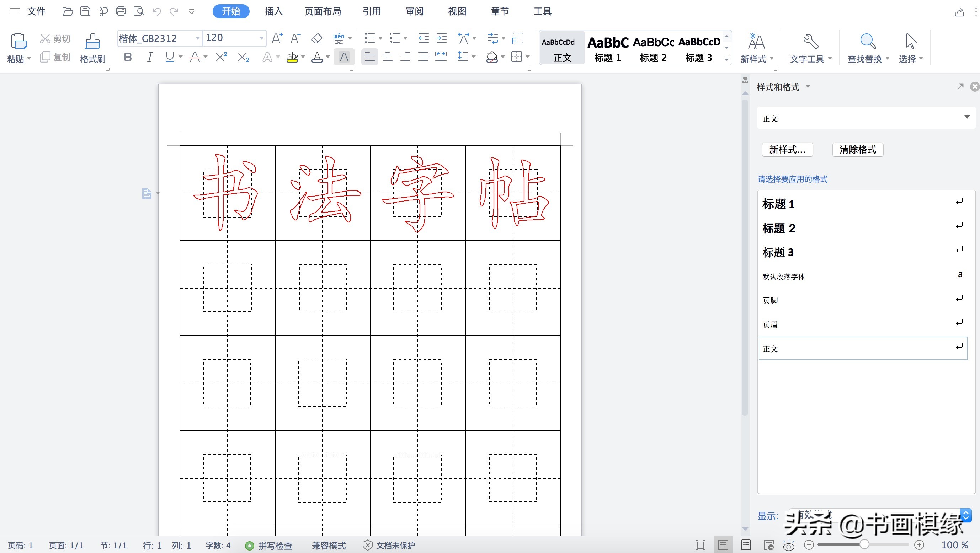Choose font color A button
The image size is (980, 553).
tap(316, 57)
